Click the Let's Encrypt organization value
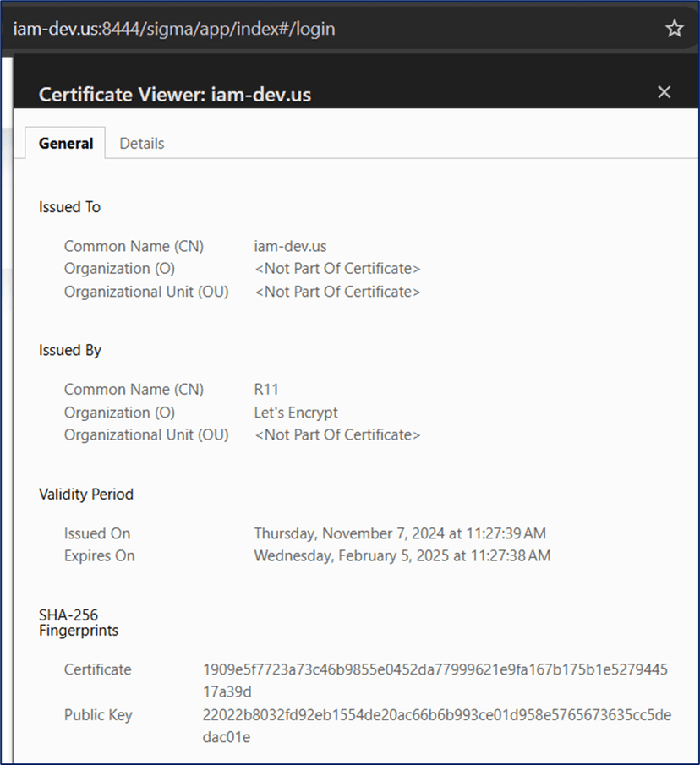Image resolution: width=700 pixels, height=765 pixels. [x=296, y=413]
